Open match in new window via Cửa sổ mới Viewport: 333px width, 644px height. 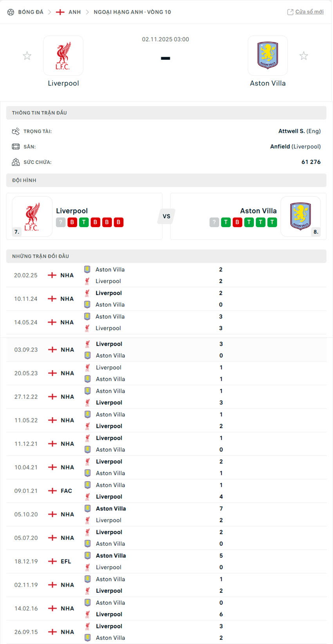click(x=309, y=12)
